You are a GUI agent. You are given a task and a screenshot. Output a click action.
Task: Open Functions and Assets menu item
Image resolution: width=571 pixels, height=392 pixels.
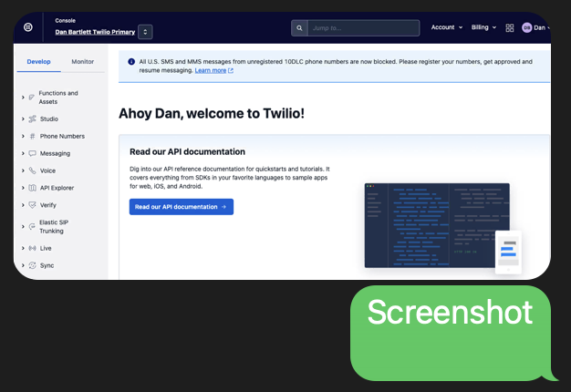pos(58,98)
